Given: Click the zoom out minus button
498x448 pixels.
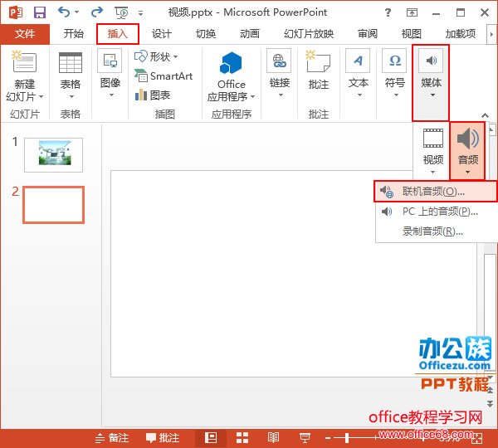Looking at the screenshot, I should pos(328,439).
